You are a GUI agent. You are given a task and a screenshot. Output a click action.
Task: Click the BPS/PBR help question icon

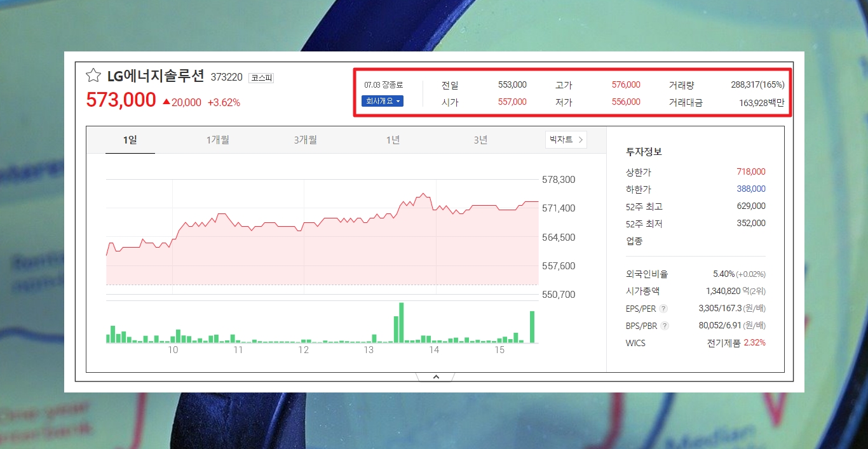click(665, 326)
